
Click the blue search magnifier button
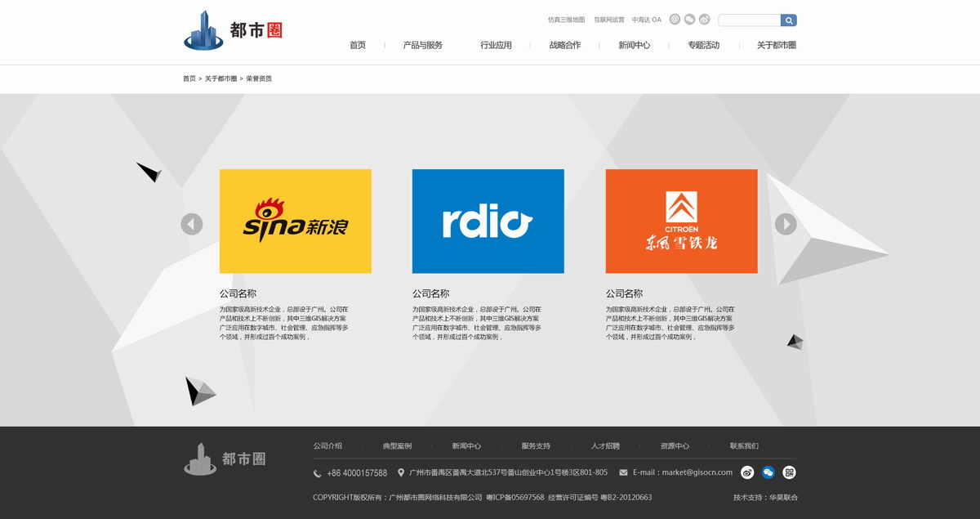pos(788,20)
